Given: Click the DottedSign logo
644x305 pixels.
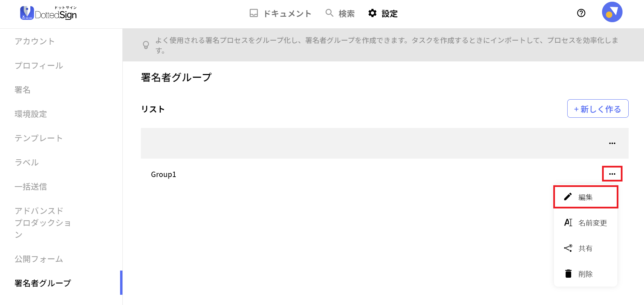Looking at the screenshot, I should (x=48, y=13).
